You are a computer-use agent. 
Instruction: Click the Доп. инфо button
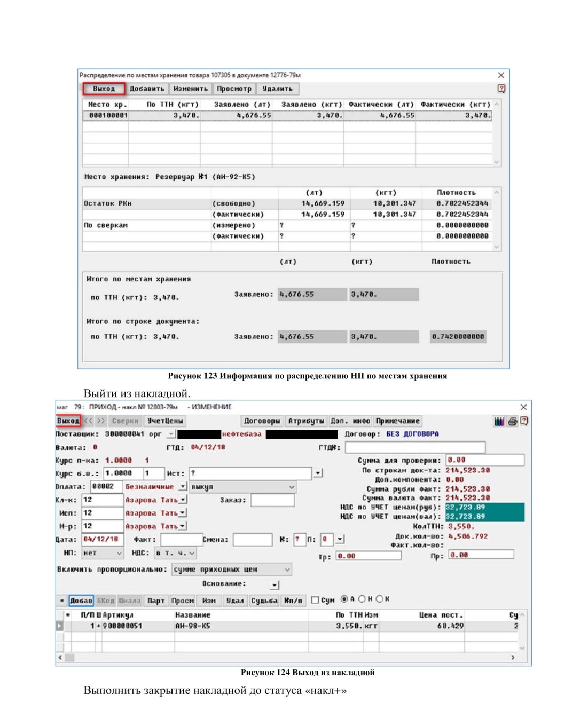point(350,421)
